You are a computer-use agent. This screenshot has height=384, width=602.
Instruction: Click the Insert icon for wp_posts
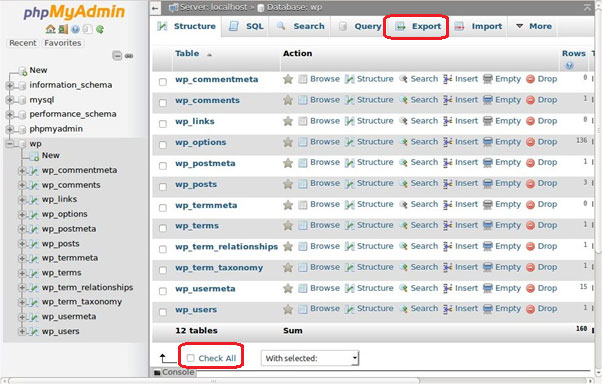[448, 184]
